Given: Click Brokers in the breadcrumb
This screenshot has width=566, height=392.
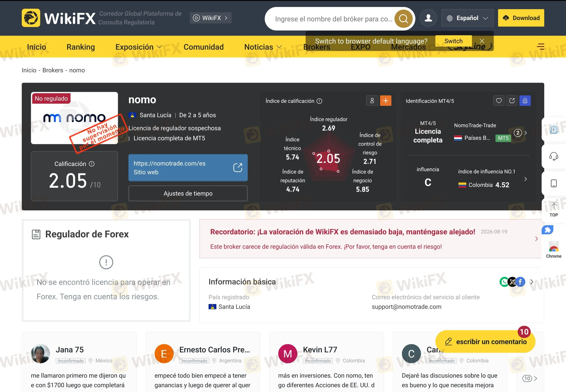Looking at the screenshot, I should 53,70.
